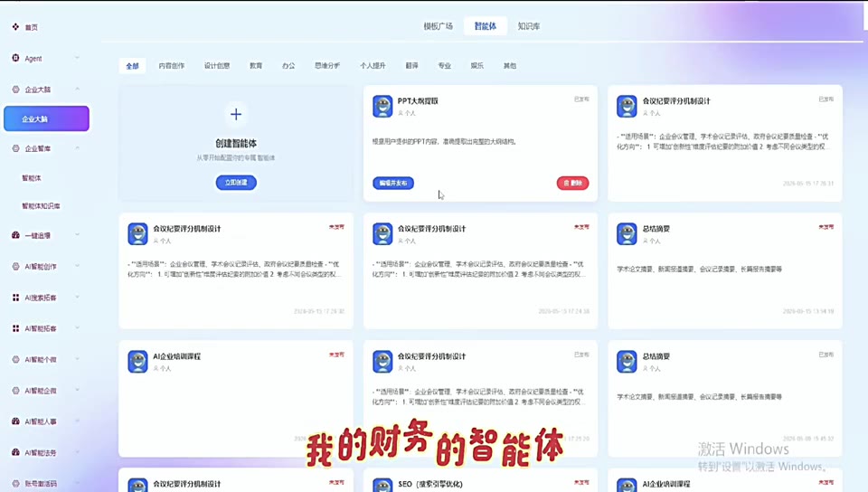
Task: Click the AI搜索拓客 grid icon
Action: (x=15, y=298)
